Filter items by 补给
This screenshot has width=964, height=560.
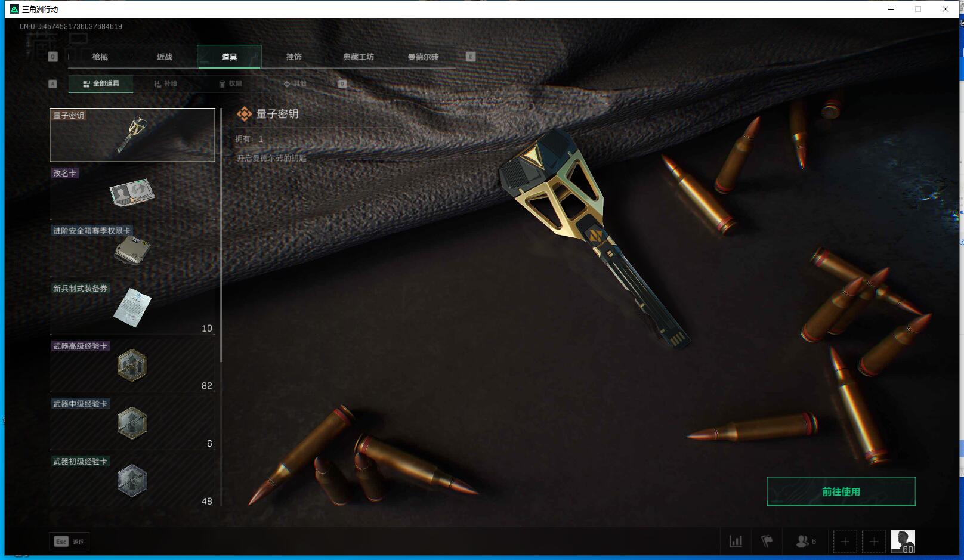click(166, 83)
